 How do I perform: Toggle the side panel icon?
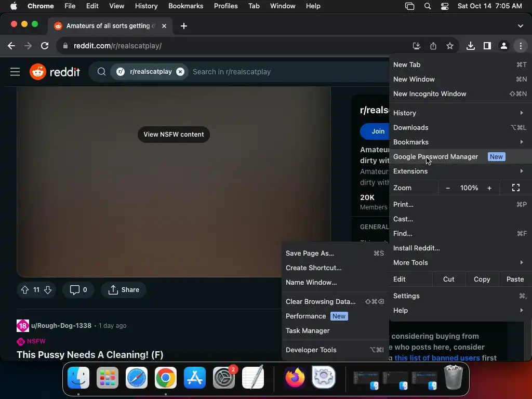[487, 46]
